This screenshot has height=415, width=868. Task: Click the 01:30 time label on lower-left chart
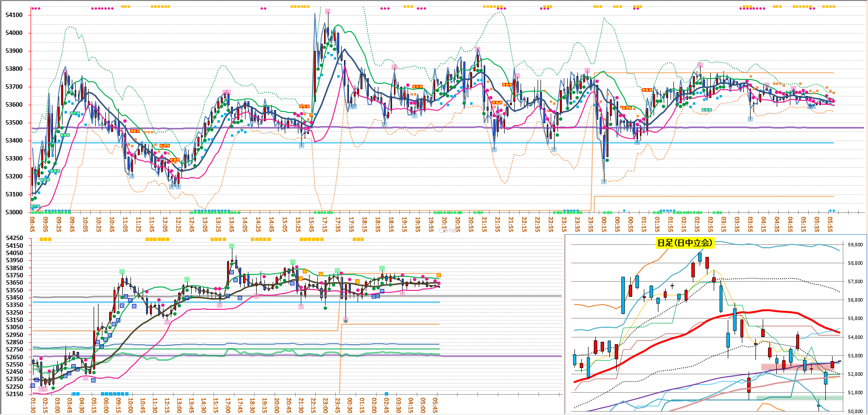(x=33, y=405)
